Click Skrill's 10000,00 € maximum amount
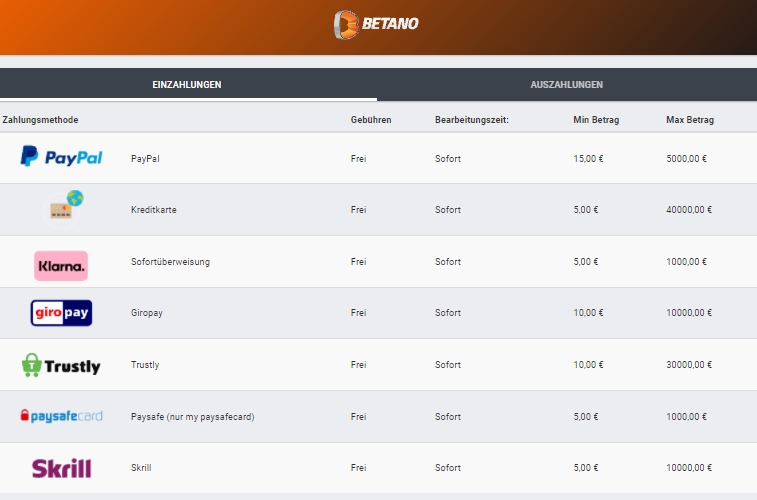 tap(689, 468)
